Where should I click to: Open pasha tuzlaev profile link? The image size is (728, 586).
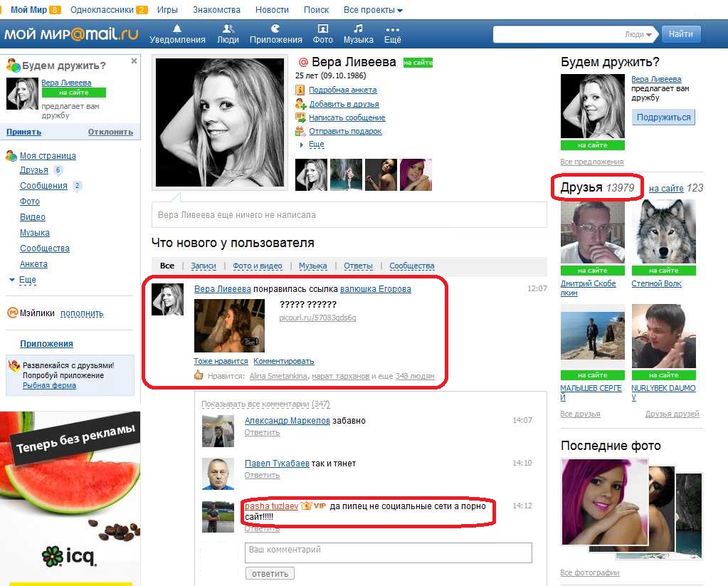point(271,506)
